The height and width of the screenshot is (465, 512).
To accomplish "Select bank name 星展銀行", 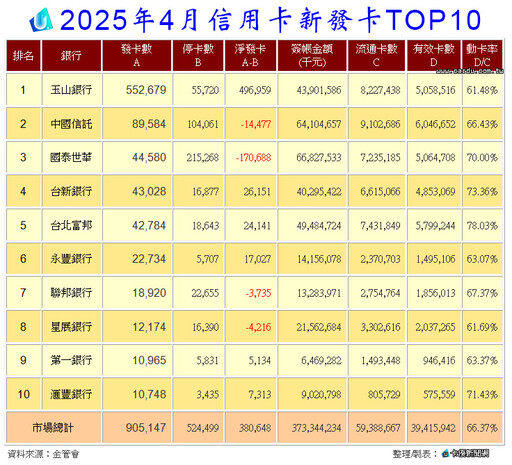I will pyautogui.click(x=71, y=327).
